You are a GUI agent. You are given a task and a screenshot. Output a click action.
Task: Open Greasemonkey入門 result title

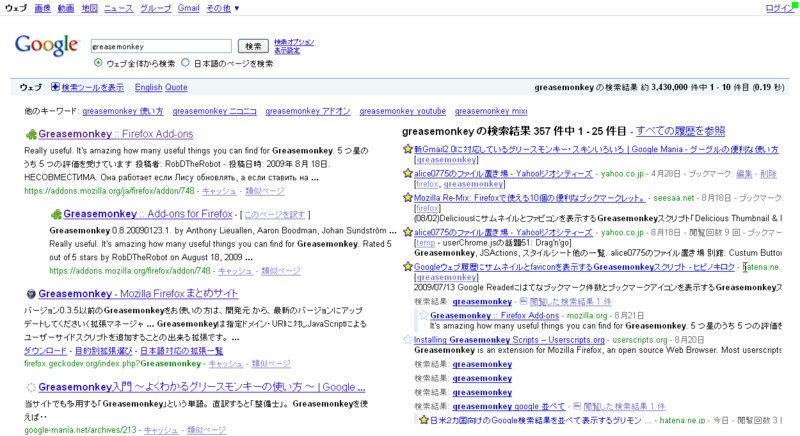coord(202,387)
